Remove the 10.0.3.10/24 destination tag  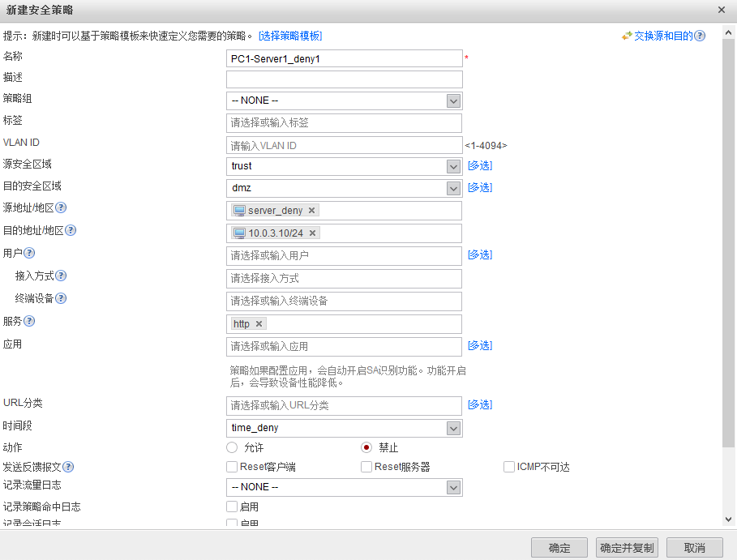point(313,233)
